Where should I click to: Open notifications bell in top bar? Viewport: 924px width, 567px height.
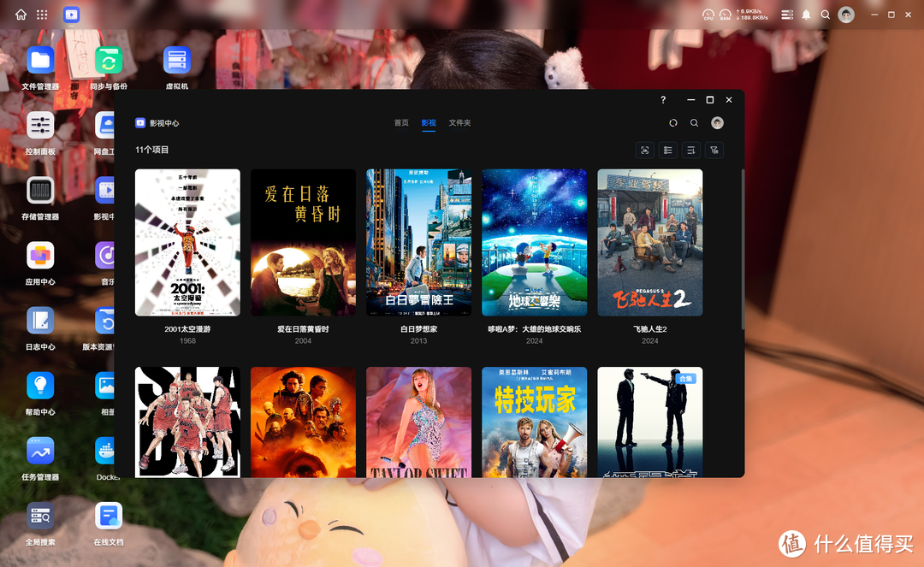click(806, 15)
